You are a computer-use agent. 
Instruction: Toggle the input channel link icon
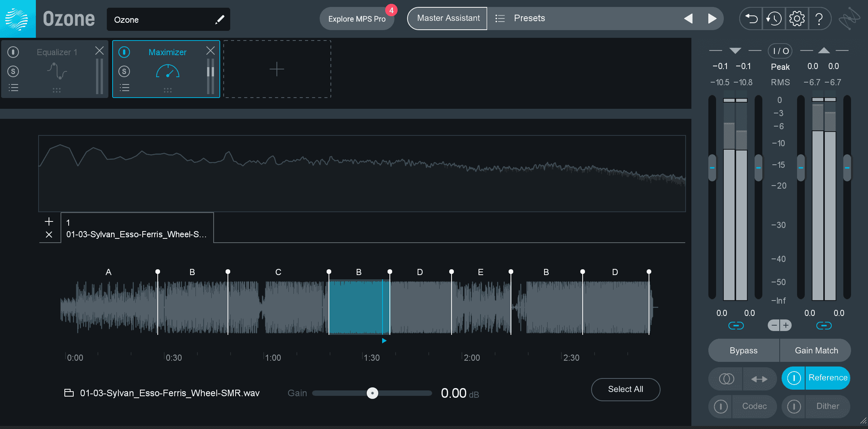point(736,326)
